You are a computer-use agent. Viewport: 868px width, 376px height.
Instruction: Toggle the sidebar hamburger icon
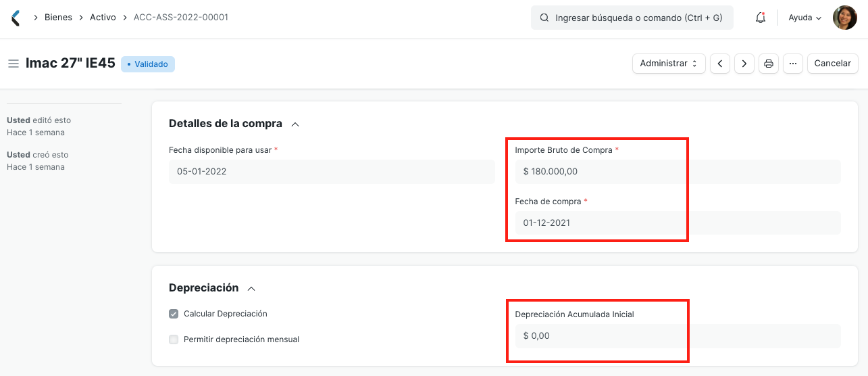point(13,64)
